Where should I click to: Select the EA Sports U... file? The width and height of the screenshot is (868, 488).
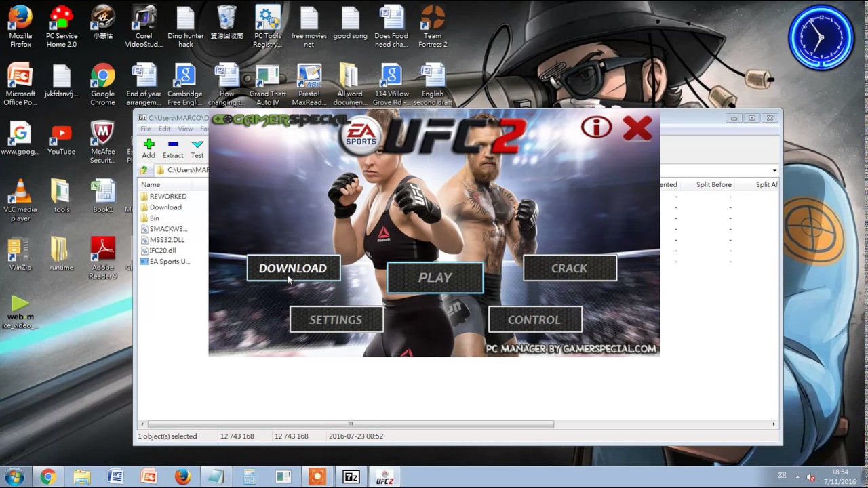[165, 262]
